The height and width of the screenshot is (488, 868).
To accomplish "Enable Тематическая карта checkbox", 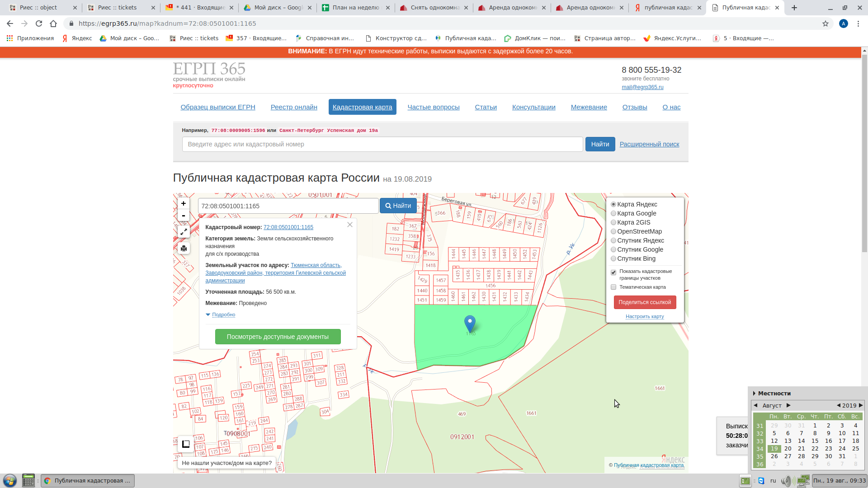I will click(x=613, y=287).
